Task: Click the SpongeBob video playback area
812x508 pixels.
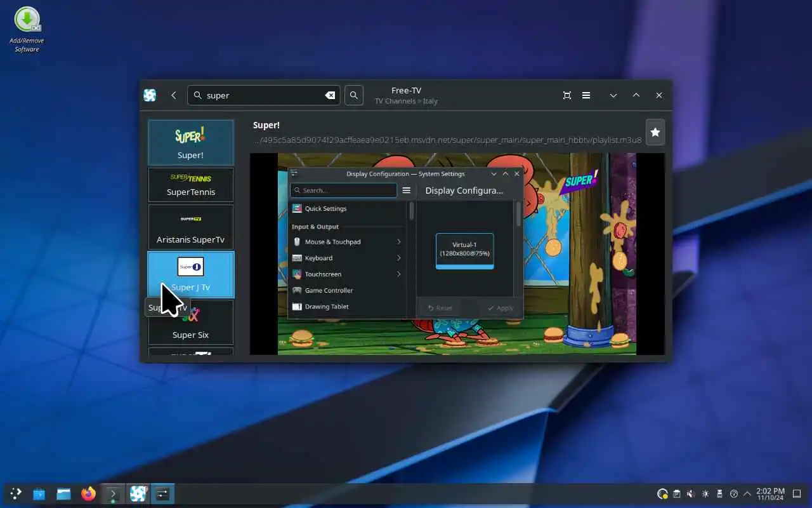Action: (x=457, y=254)
